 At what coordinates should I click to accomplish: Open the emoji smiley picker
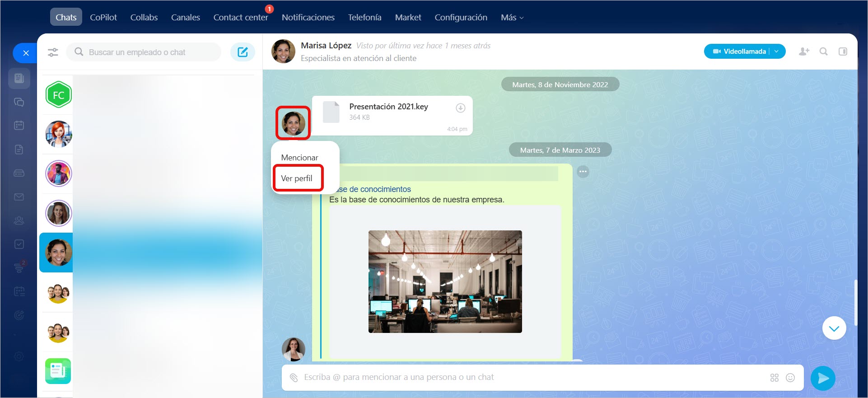tap(790, 378)
